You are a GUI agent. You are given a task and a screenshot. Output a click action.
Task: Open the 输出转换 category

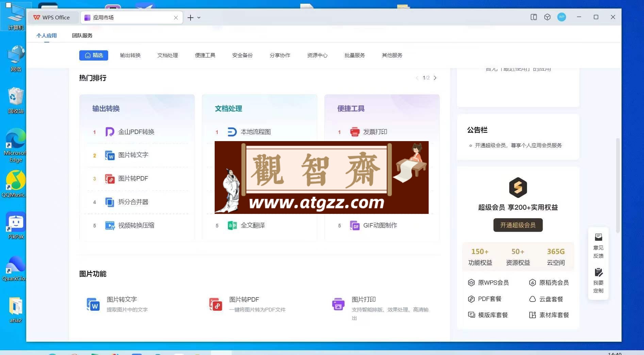(x=130, y=55)
